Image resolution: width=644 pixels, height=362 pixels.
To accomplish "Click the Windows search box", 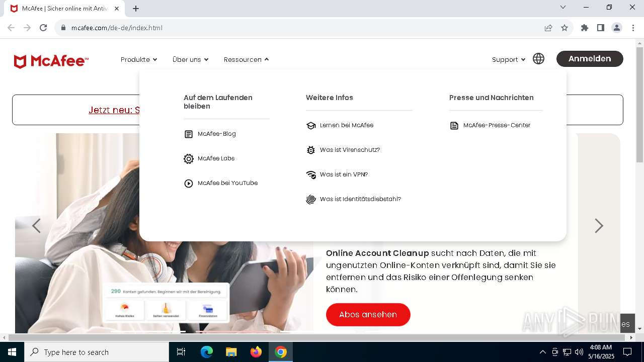I will point(97,352).
